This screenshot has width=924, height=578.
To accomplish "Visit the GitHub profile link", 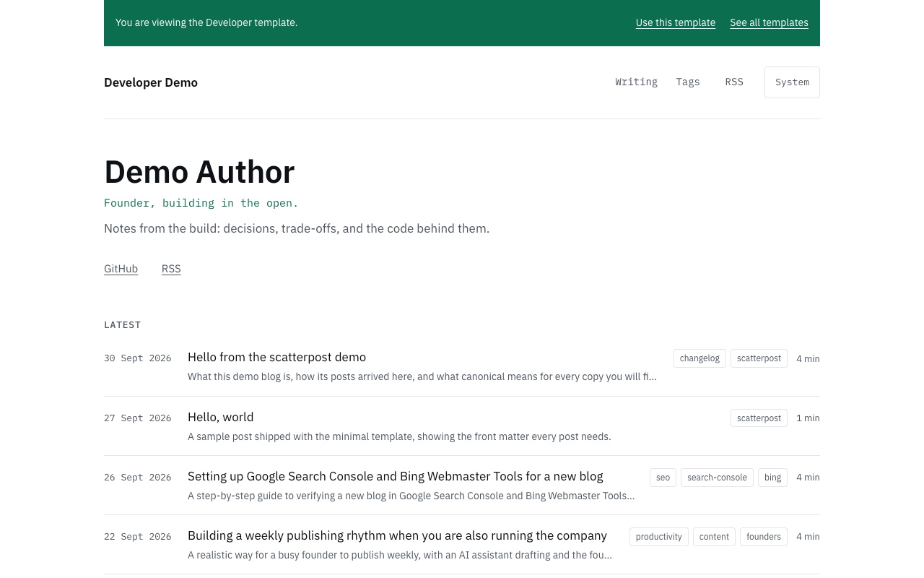I will [x=121, y=269].
